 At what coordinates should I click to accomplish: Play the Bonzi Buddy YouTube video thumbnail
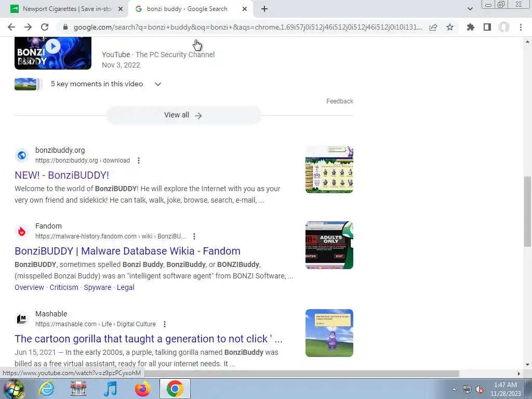53,54
